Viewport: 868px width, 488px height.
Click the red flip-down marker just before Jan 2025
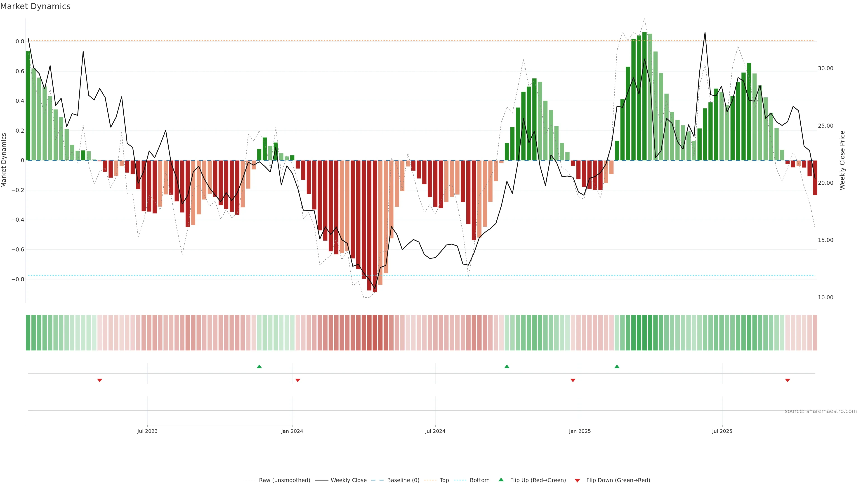click(x=573, y=380)
